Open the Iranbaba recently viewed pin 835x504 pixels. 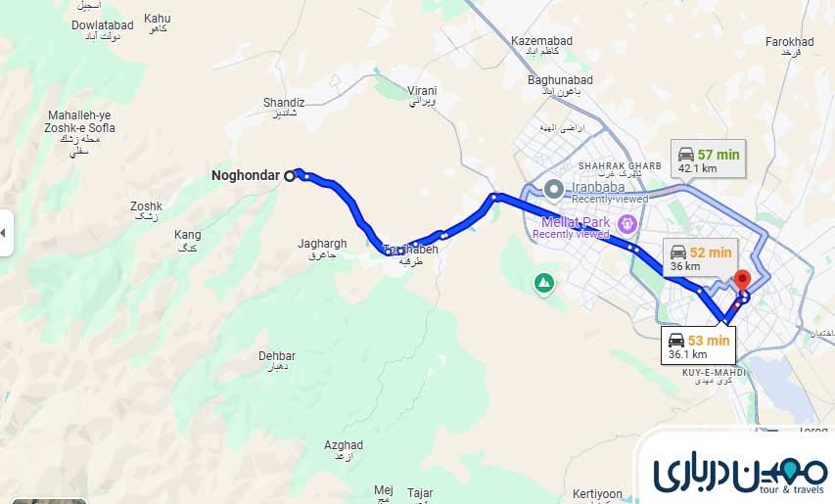coord(554,190)
